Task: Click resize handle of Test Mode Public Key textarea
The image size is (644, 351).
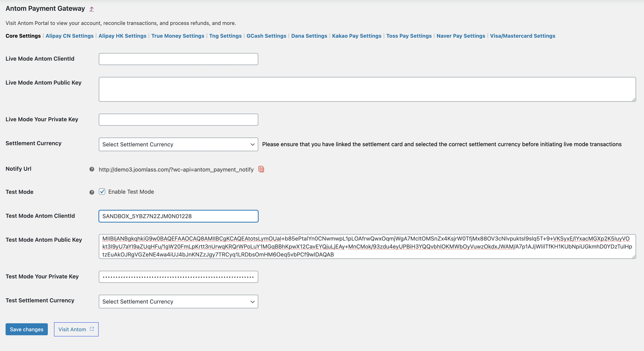Action: click(634, 257)
